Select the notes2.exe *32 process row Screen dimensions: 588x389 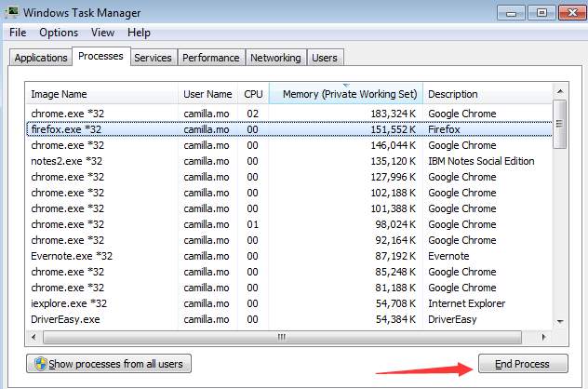(x=289, y=161)
